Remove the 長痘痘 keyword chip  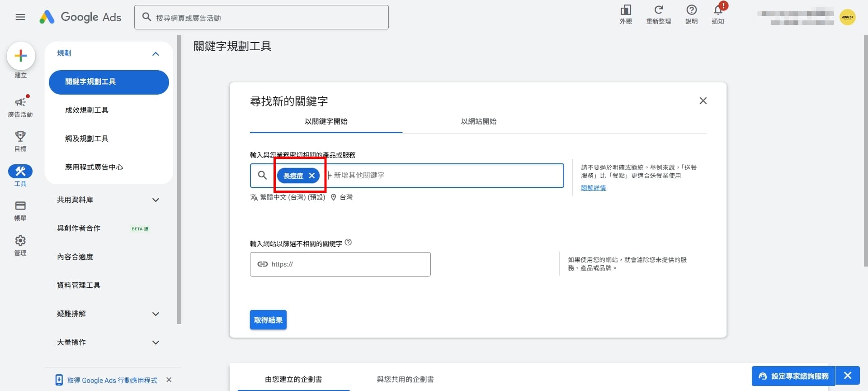point(312,176)
